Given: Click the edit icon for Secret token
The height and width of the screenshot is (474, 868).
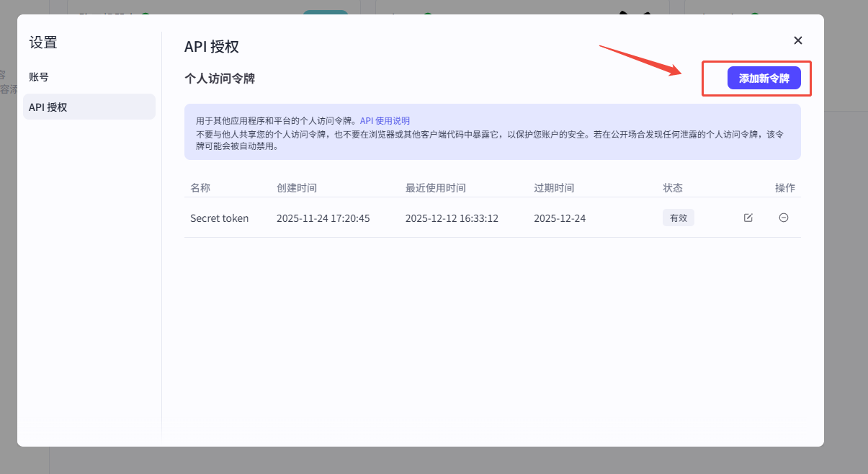Looking at the screenshot, I should pyautogui.click(x=748, y=218).
